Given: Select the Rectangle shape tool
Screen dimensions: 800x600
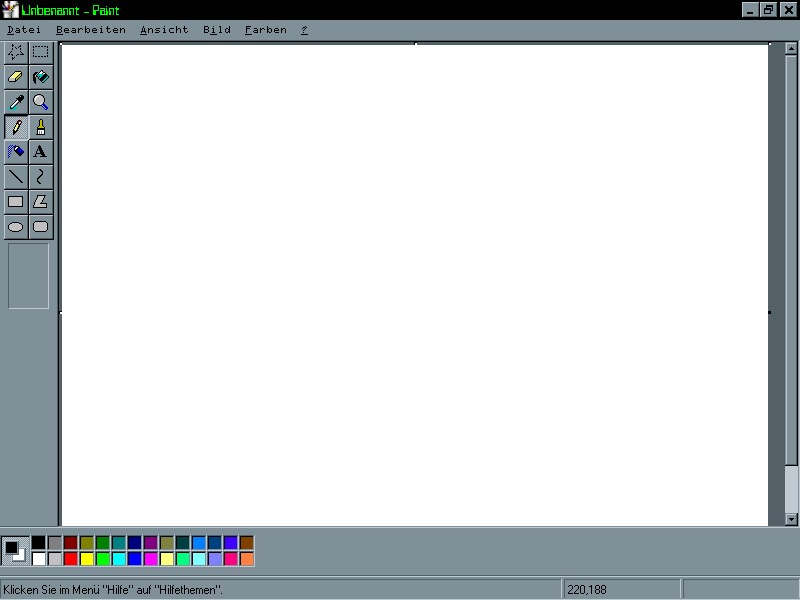Looking at the screenshot, I should (x=16, y=202).
